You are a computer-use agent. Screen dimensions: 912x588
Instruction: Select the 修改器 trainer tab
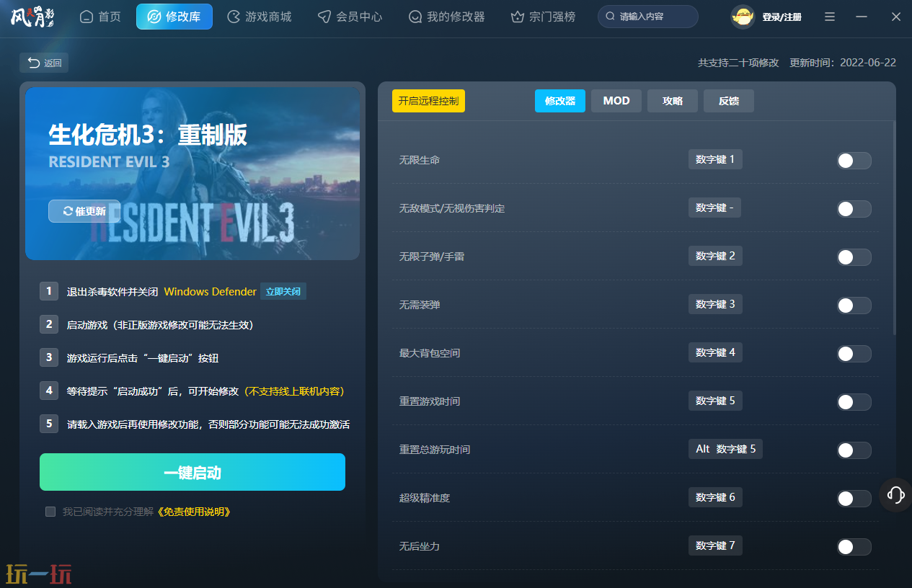560,101
